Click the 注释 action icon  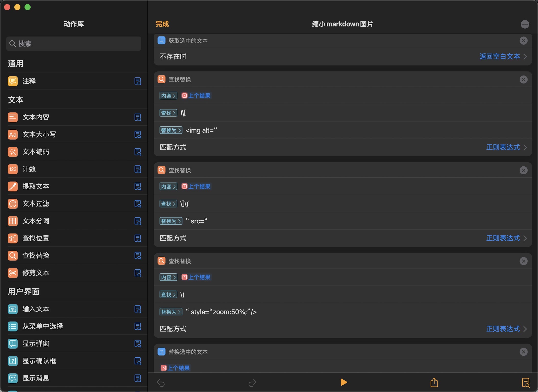[13, 81]
